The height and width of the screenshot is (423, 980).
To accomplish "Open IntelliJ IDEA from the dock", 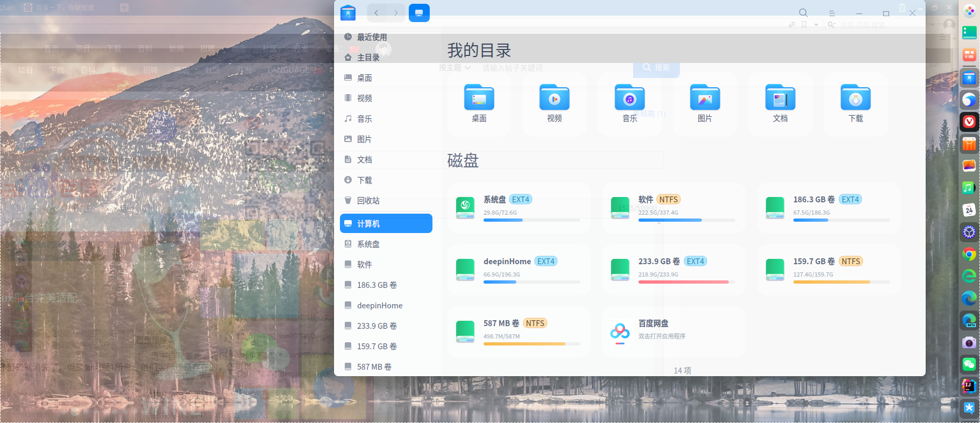I will tap(969, 386).
